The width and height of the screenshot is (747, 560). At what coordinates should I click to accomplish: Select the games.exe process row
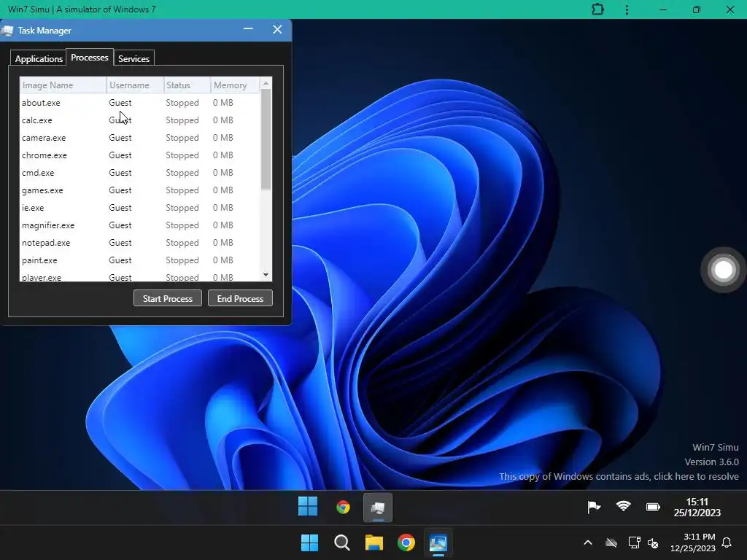[x=140, y=190]
